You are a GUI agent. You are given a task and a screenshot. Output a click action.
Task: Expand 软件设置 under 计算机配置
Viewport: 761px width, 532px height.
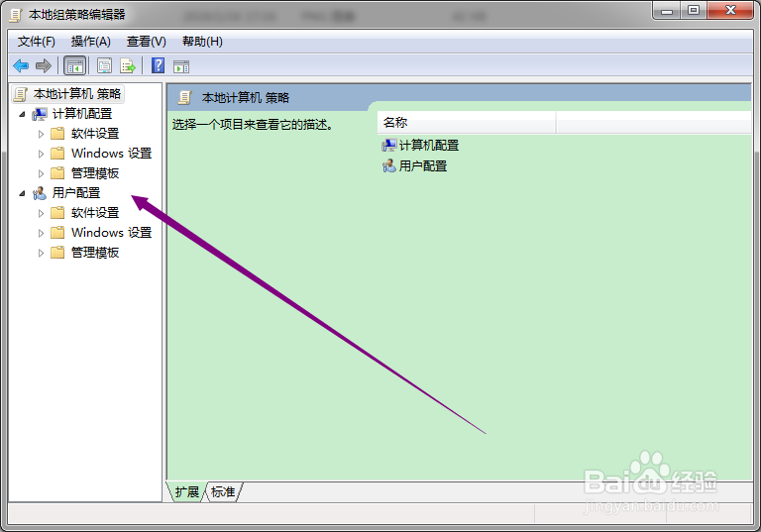(x=41, y=134)
